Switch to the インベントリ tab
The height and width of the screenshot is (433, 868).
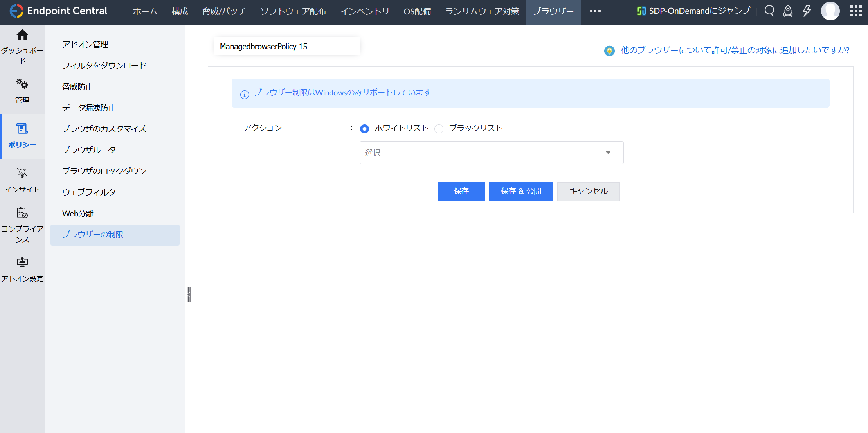pos(365,11)
